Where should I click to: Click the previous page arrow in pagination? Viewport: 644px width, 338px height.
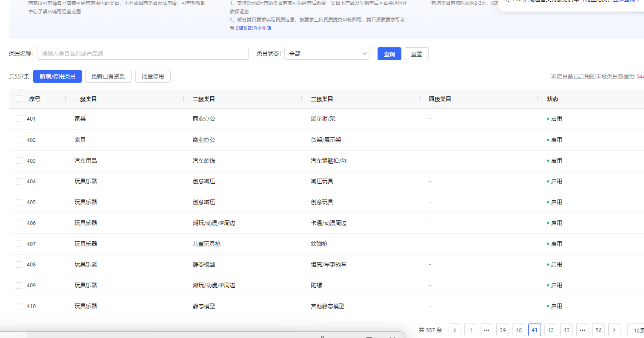[x=455, y=330]
